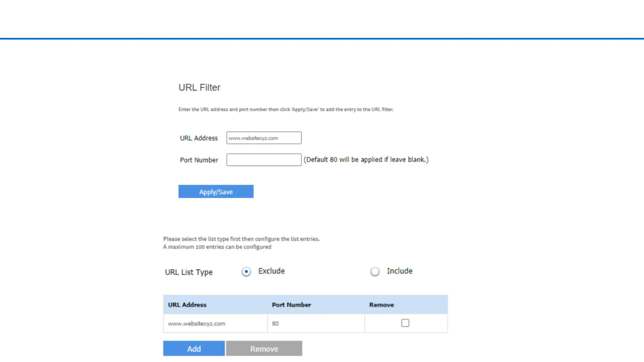Click the Remove column header
This screenshot has width=644, height=362.
click(381, 305)
